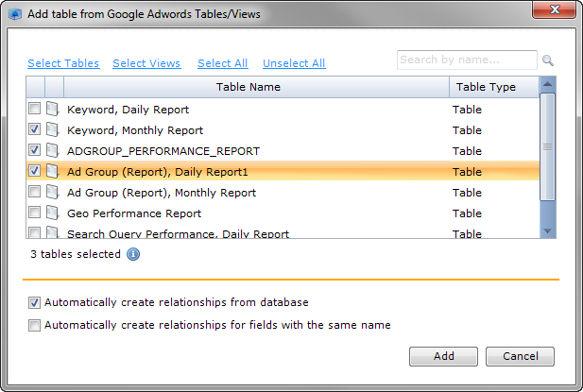Screen dimensions: 583x392
Task: Select the 'Geo Performance Report' row text
Action: coord(134,213)
